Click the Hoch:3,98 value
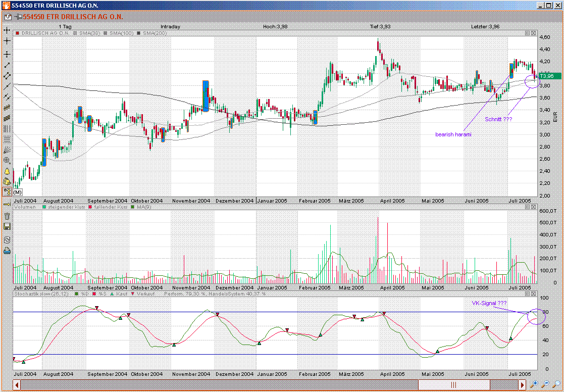The width and height of the screenshot is (564, 392). click(x=275, y=27)
